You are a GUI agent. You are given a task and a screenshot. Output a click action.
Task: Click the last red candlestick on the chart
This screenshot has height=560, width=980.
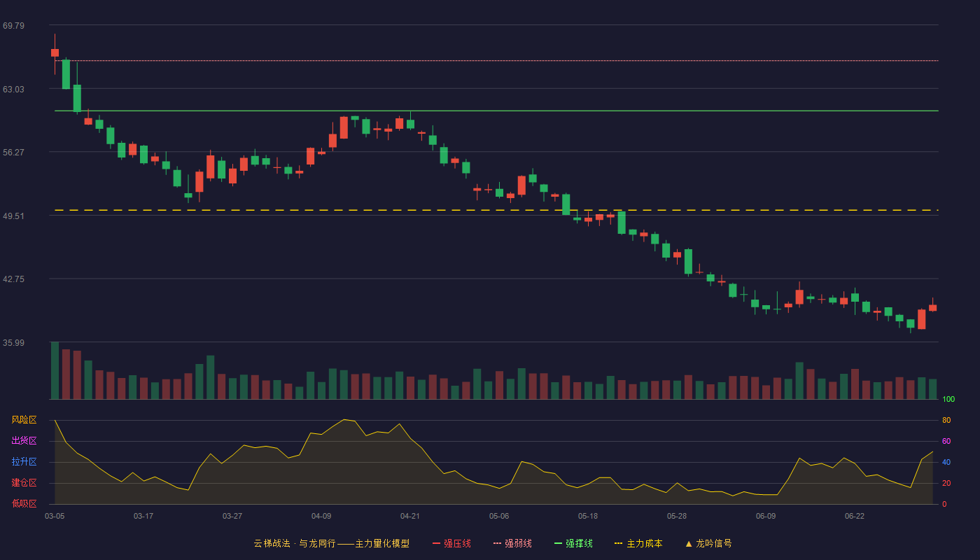click(932, 307)
